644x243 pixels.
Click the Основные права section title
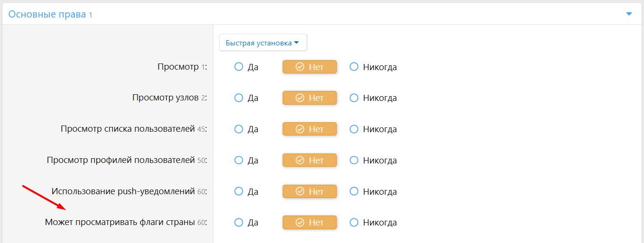coord(47,14)
